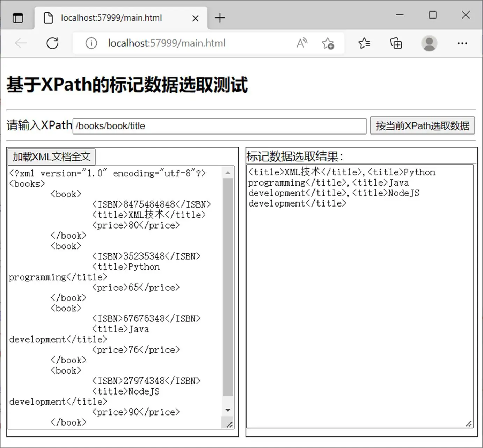Click the line <price>65</price>

pyautogui.click(x=136, y=287)
